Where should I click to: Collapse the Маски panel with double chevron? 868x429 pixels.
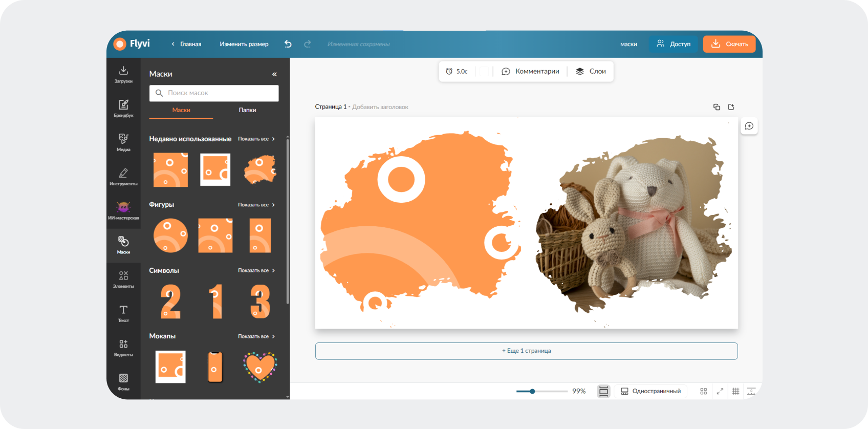(274, 74)
